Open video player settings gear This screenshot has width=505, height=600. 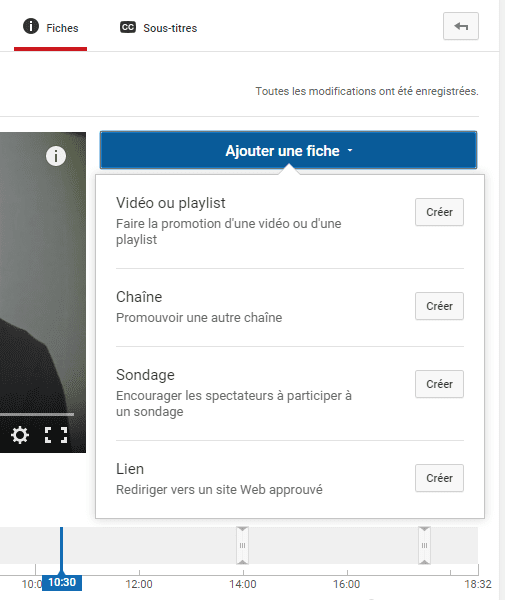click(20, 435)
